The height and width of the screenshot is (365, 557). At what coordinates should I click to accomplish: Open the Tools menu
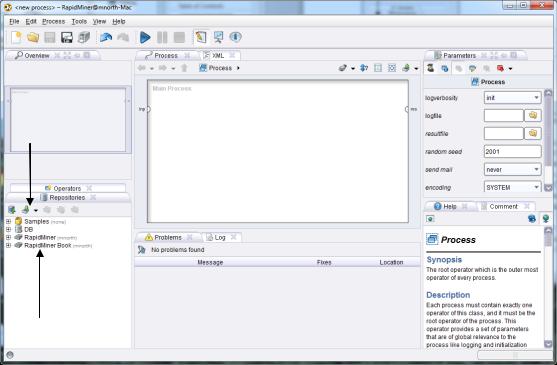79,22
